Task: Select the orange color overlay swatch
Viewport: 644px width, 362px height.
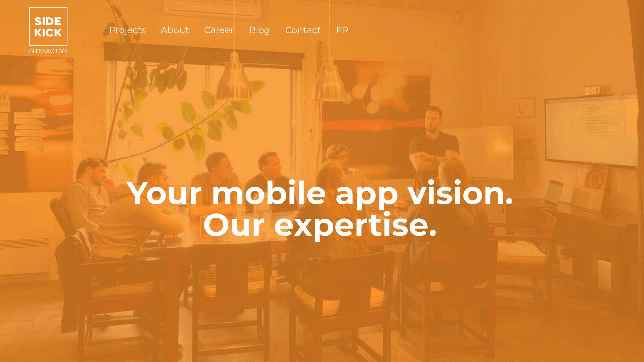Action: point(322,181)
